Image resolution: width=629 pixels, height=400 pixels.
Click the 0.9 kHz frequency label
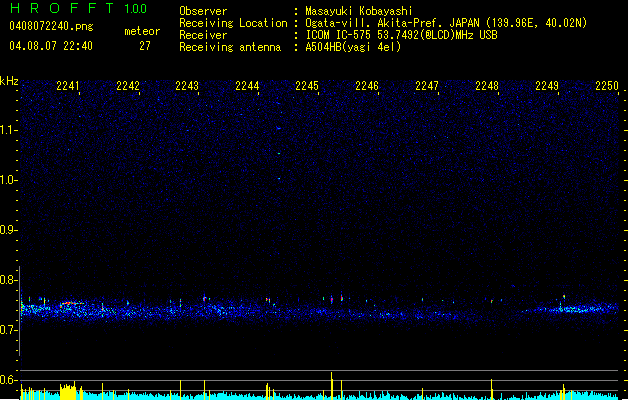(8, 230)
